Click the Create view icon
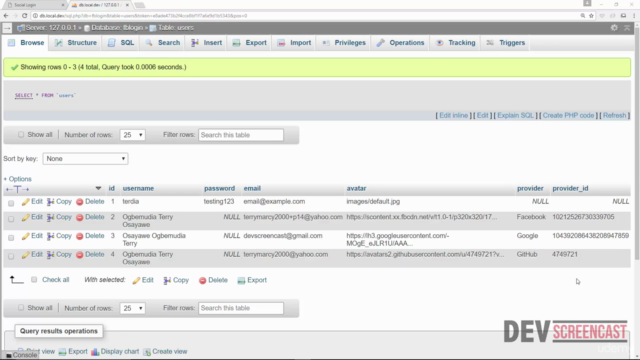 [147, 351]
